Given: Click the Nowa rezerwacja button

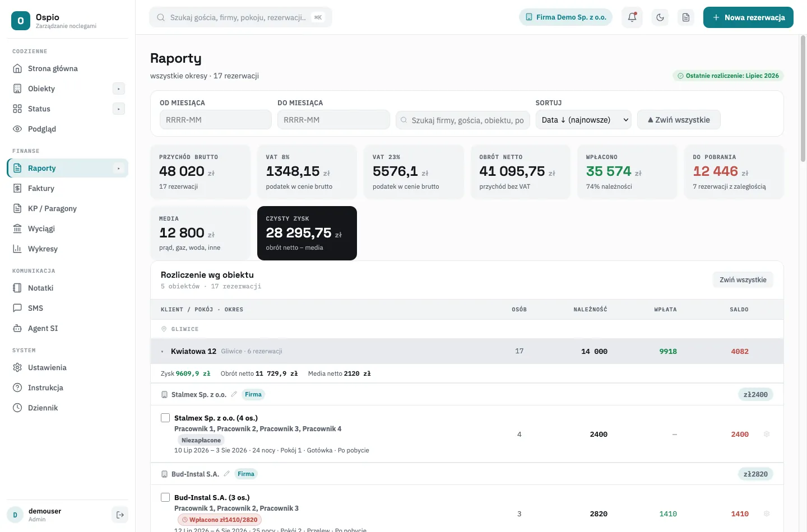Looking at the screenshot, I should [748, 17].
